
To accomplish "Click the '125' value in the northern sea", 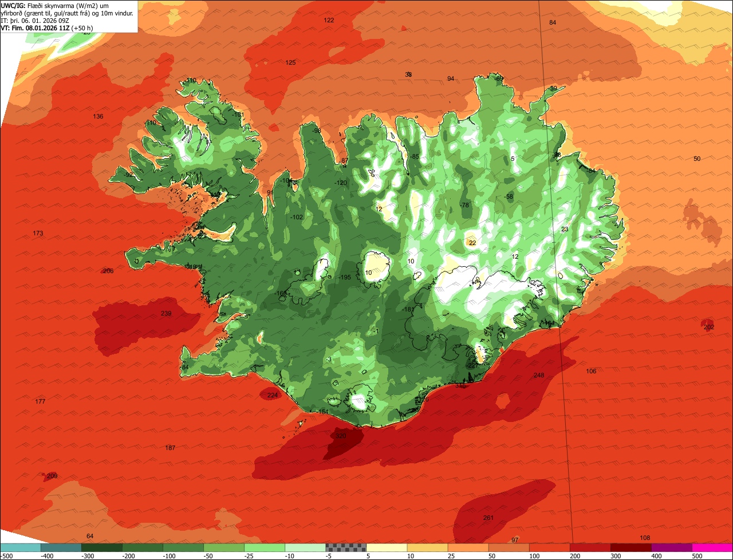I will click(x=291, y=62).
